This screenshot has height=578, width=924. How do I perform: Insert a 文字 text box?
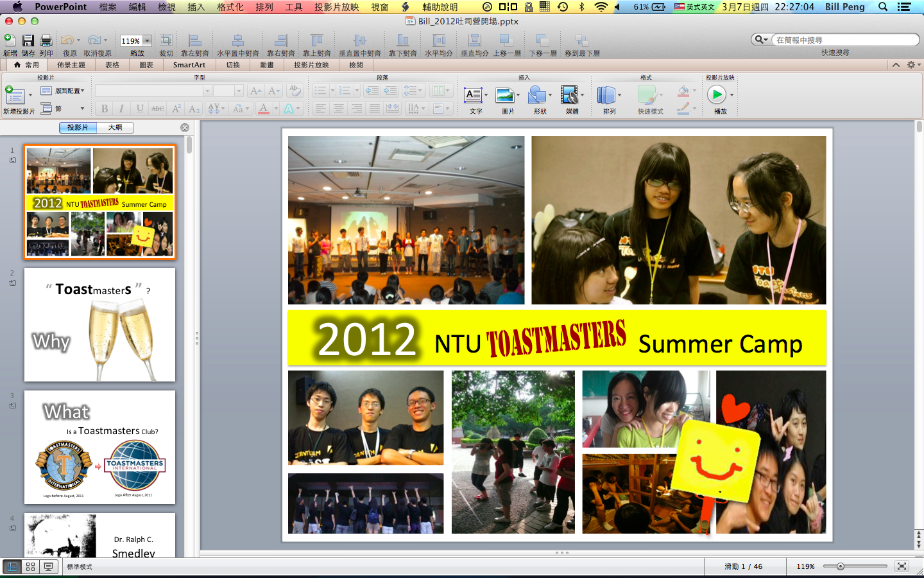click(473, 96)
